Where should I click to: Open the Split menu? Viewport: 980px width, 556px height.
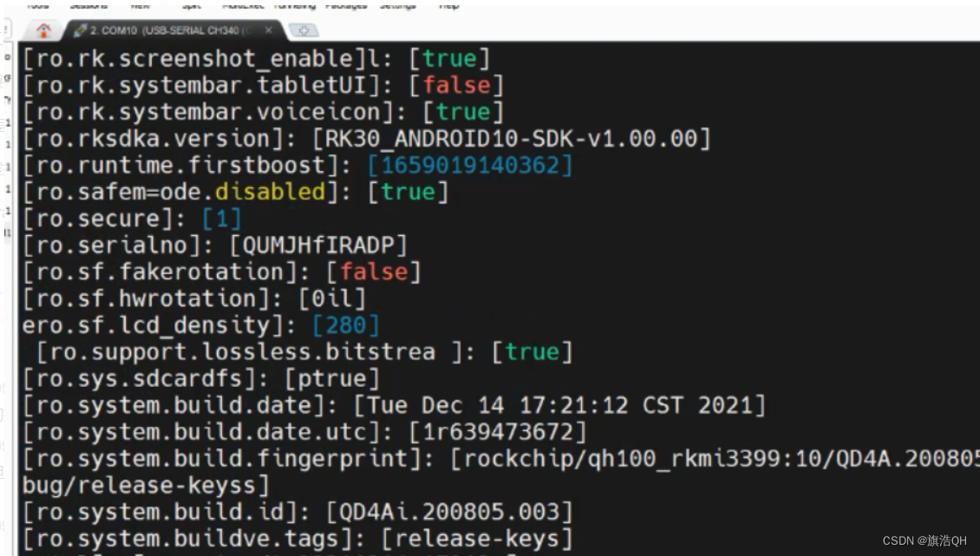190,4
